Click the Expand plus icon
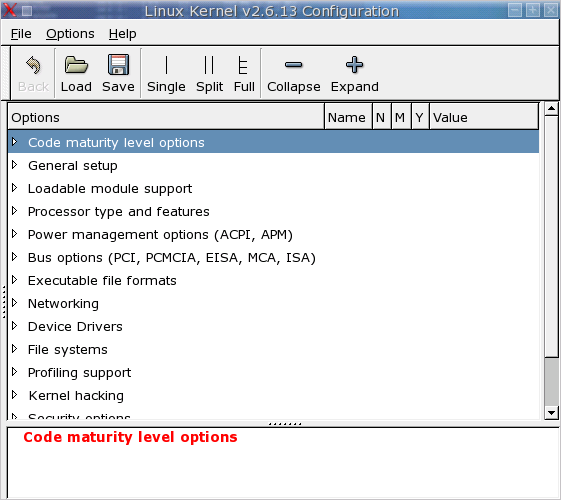Screen dimensions: 561x500 tap(354, 65)
